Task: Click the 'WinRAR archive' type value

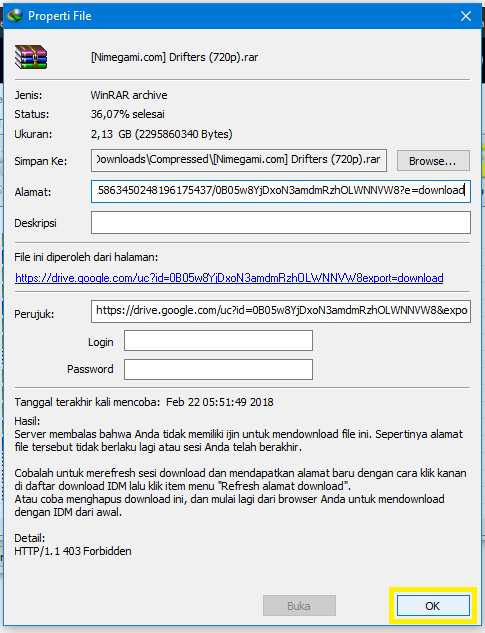Action: point(129,95)
